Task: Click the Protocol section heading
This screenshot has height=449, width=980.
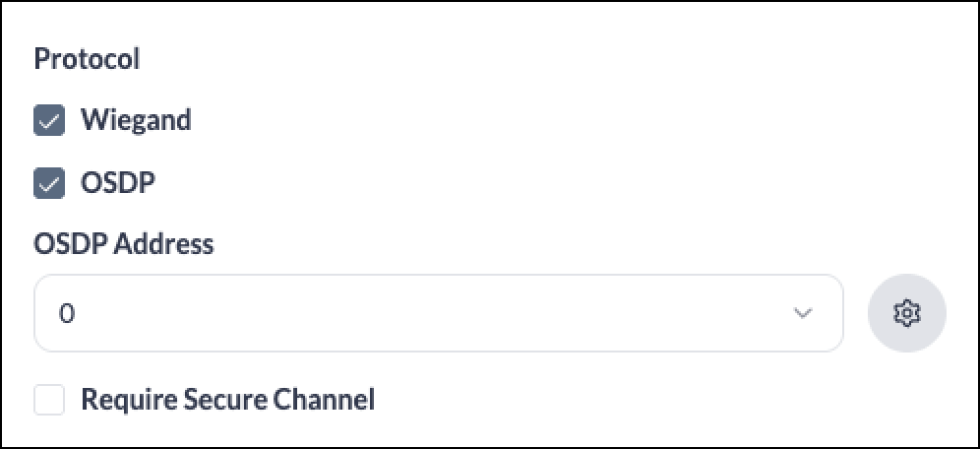Action: click(x=87, y=59)
